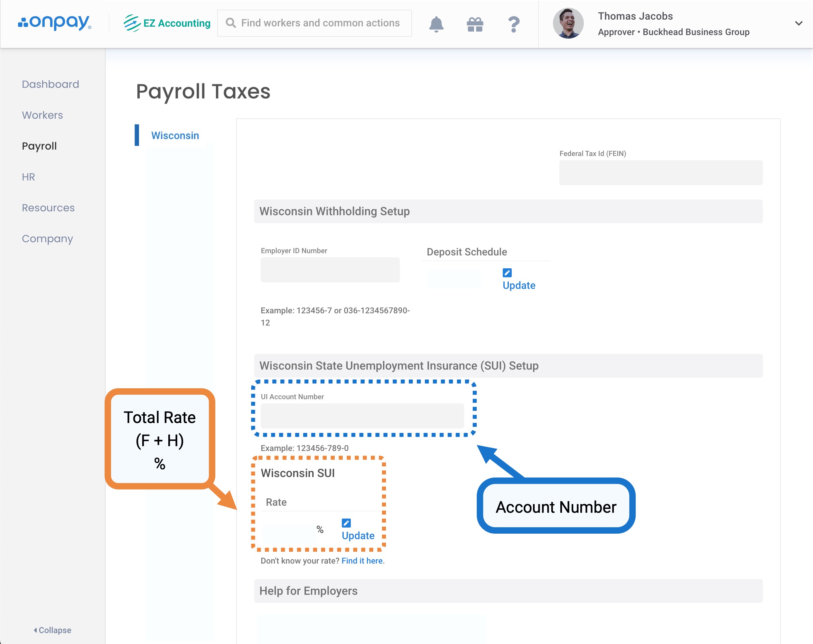Image resolution: width=813 pixels, height=644 pixels.
Task: Go to Workers section
Action: tap(42, 115)
